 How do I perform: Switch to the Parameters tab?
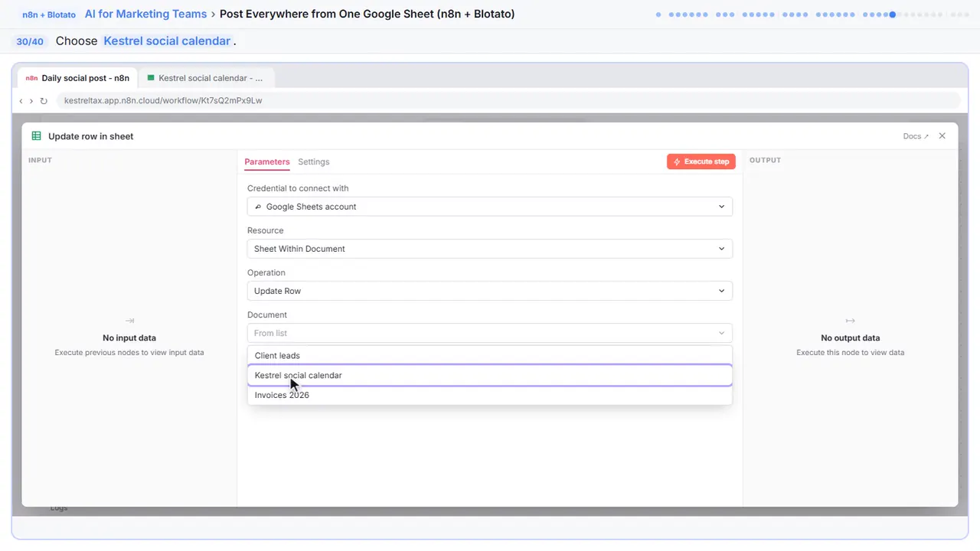(267, 162)
